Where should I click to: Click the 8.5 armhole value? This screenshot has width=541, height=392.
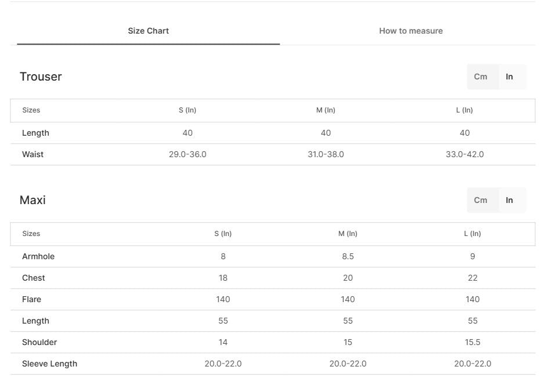(x=348, y=256)
